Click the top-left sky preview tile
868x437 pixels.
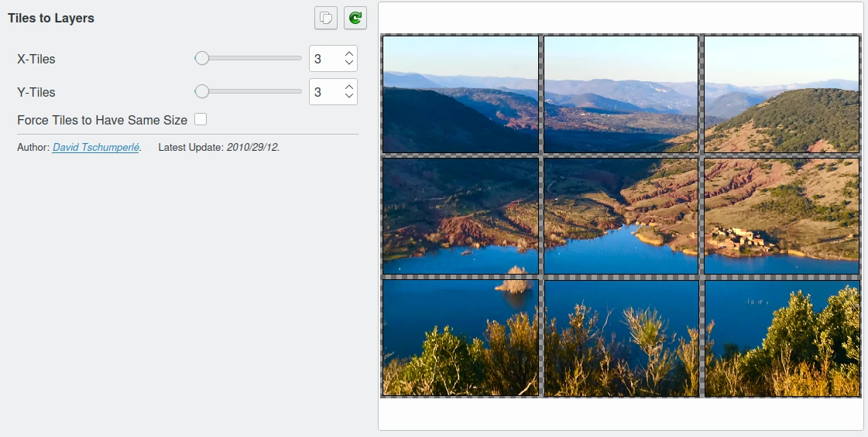pos(461,94)
